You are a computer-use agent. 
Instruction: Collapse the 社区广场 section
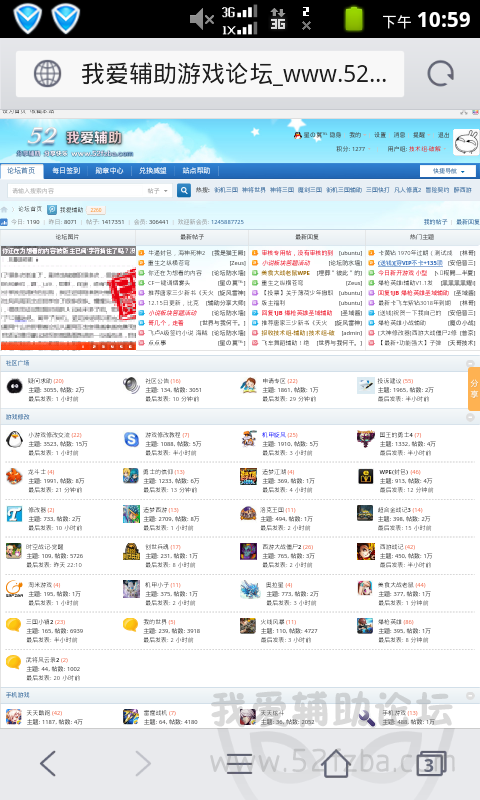(470, 363)
